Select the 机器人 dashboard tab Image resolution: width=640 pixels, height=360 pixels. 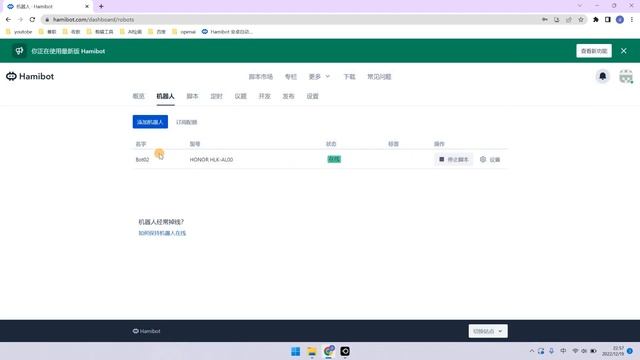coord(165,96)
